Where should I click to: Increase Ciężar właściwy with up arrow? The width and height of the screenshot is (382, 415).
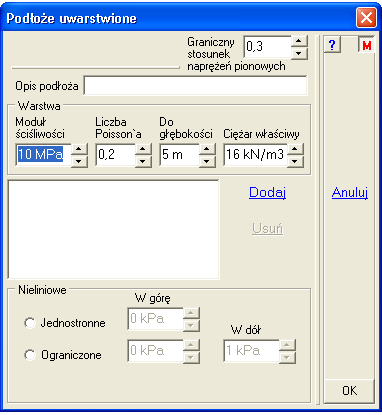pos(295,148)
